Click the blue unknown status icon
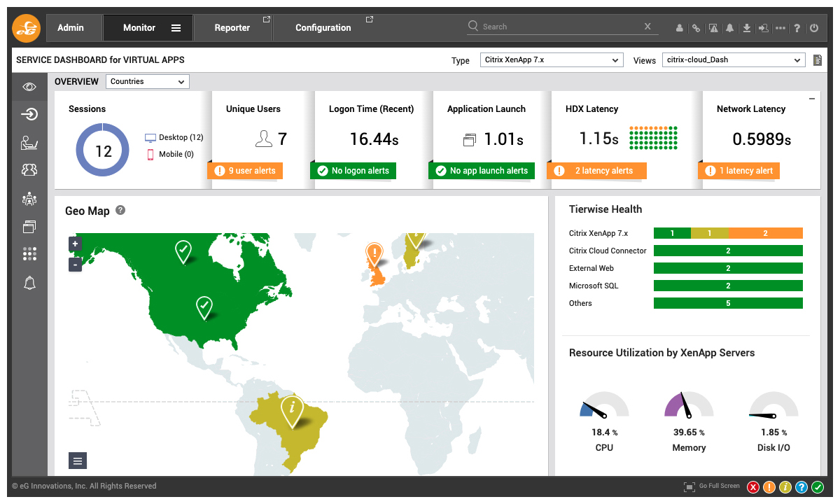This screenshot has height=504, width=840. pos(801,487)
